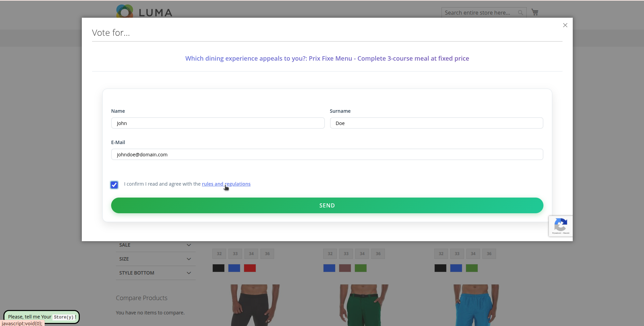Open the shopping cart icon
This screenshot has width=644, height=326.
click(x=535, y=12)
